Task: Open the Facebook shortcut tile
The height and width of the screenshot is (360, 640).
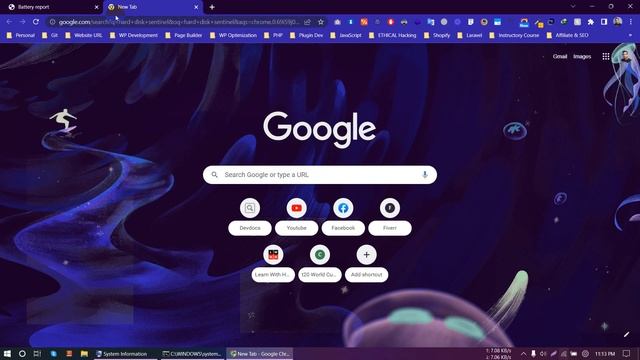Action: 343,217
